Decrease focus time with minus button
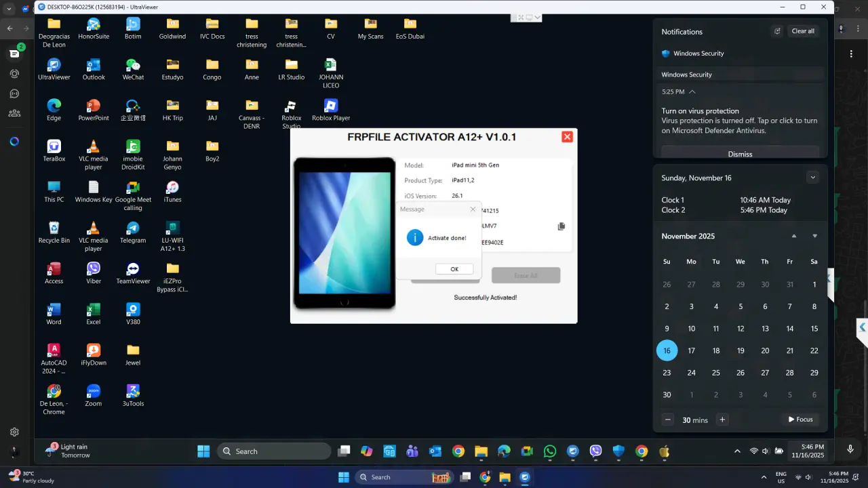This screenshot has width=868, height=488. [x=668, y=420]
